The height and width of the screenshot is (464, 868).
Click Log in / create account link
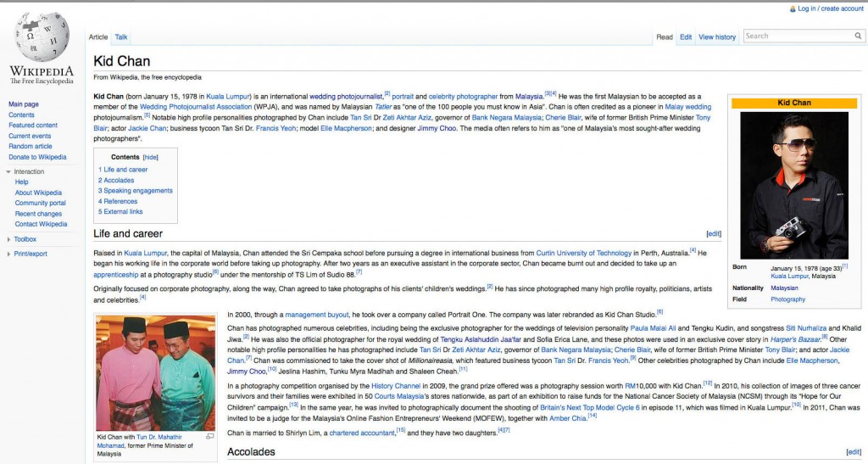pos(831,8)
